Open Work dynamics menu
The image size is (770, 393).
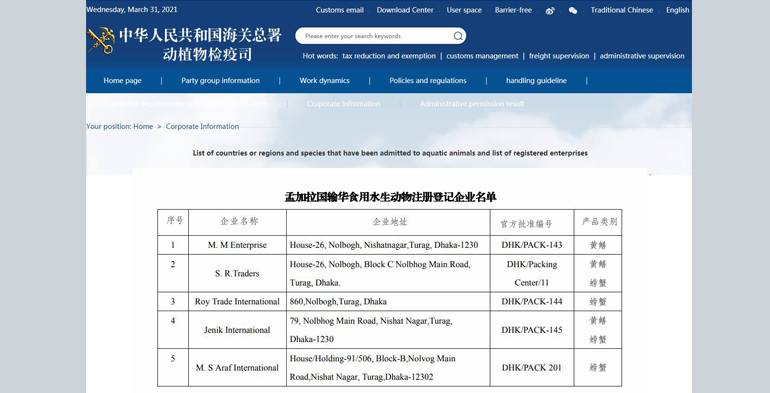tap(325, 81)
